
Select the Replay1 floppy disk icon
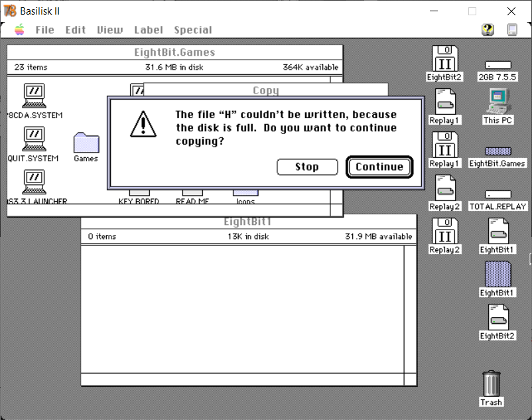444,145
